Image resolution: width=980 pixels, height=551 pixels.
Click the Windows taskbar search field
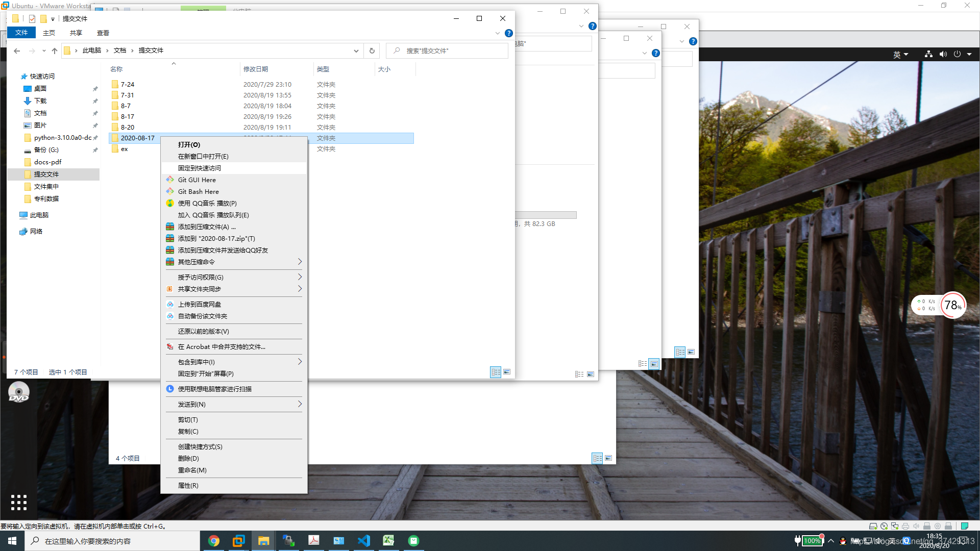coord(112,541)
